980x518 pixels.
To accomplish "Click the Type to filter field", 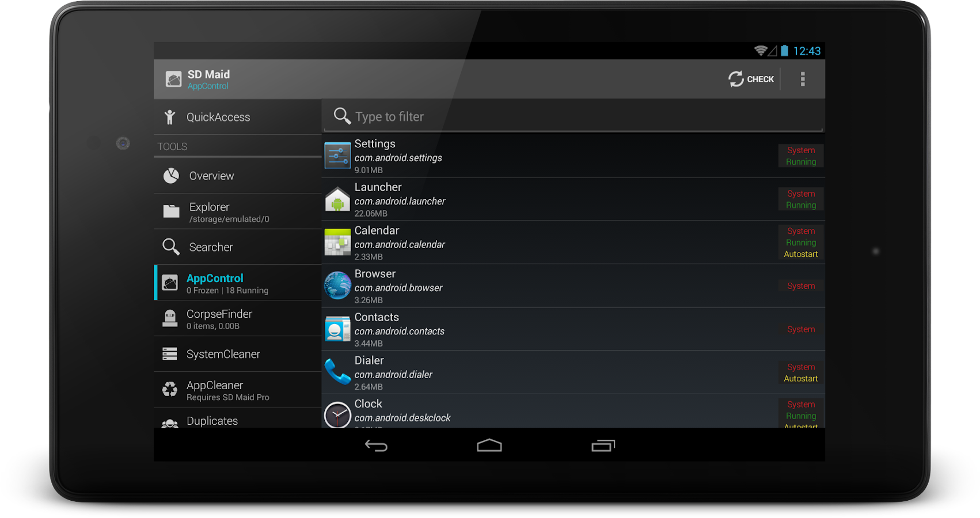I will coord(573,116).
